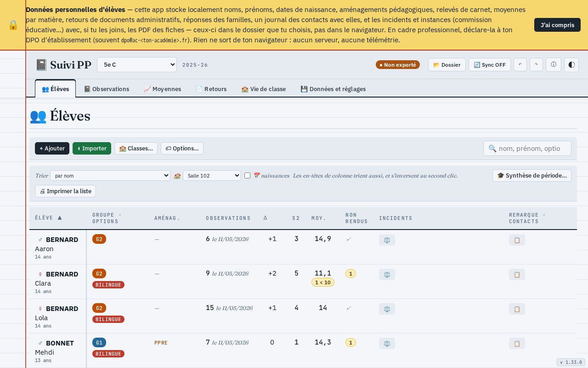Screen dimensions: 588x368
Task: Expand the 'par nom' sort dropdown
Action: [x=110, y=176]
